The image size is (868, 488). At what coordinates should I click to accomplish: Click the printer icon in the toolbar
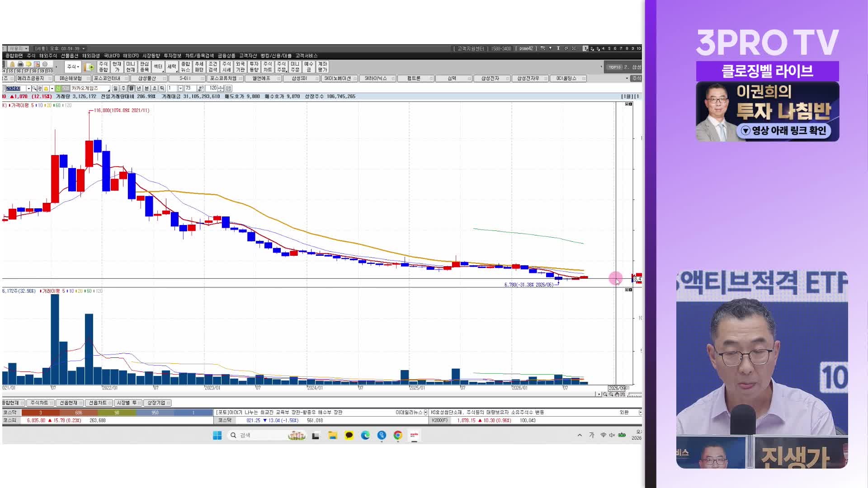20,64
